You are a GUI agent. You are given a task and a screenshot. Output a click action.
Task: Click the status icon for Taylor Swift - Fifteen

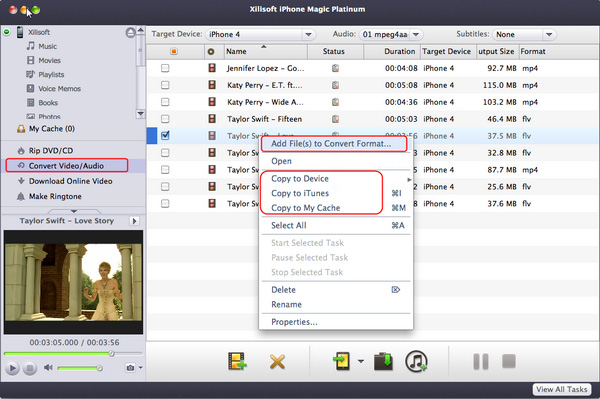click(336, 119)
